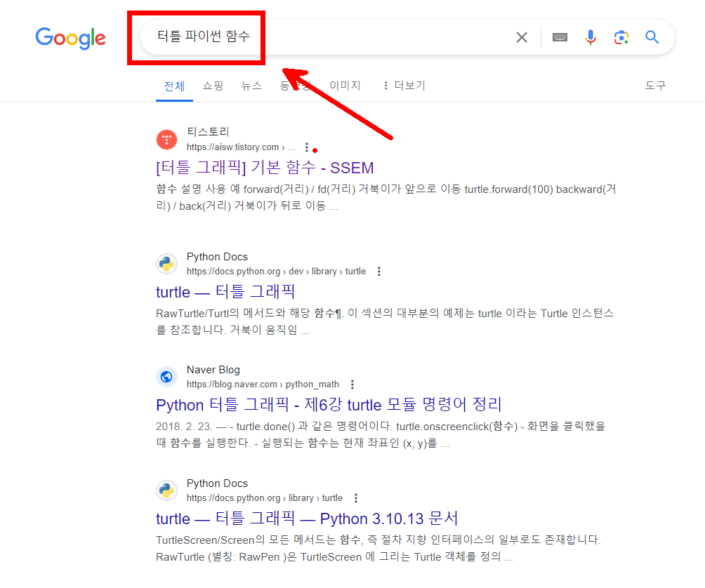Click the Tistory favicon icon
The width and height of the screenshot is (705, 588).
(167, 139)
